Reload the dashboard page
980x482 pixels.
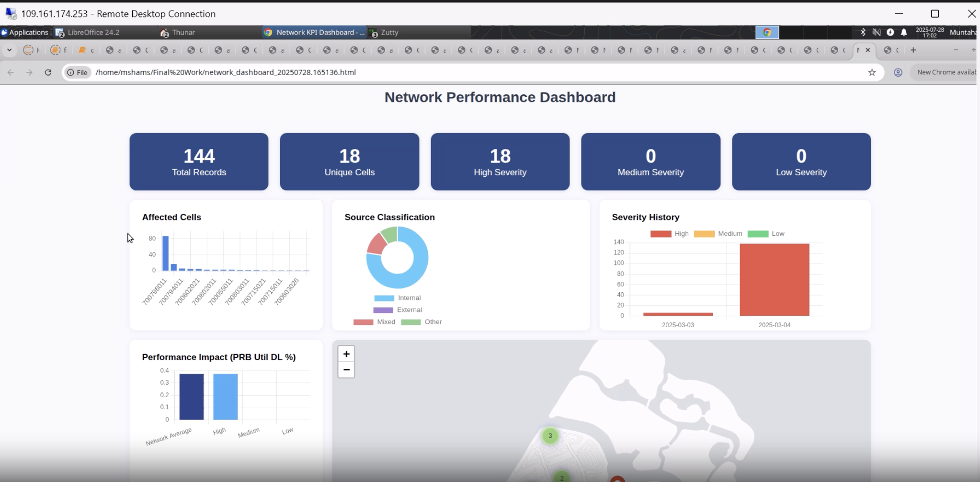coord(48,72)
